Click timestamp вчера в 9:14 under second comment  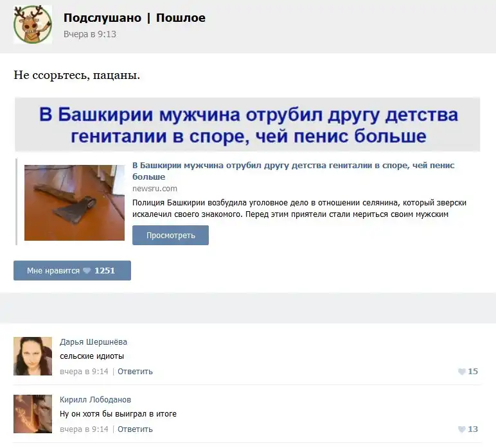pos(84,429)
